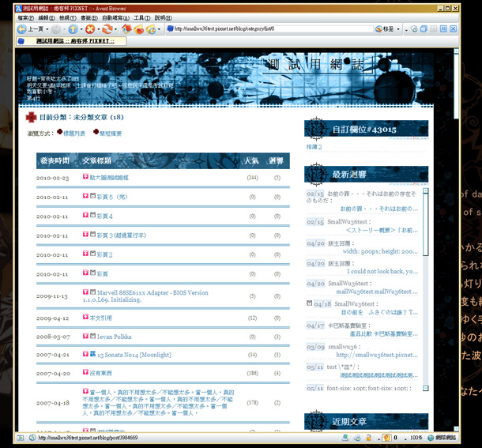Click comments box scroll up arrow
Viewport: 482px width, 448px height.
pyautogui.click(x=425, y=190)
